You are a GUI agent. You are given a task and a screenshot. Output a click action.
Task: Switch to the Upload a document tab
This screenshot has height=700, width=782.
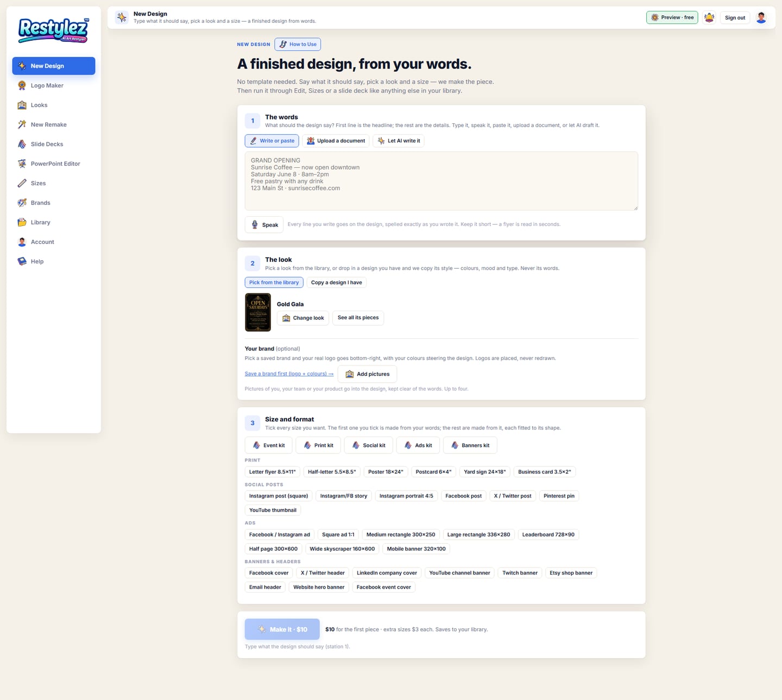(336, 141)
